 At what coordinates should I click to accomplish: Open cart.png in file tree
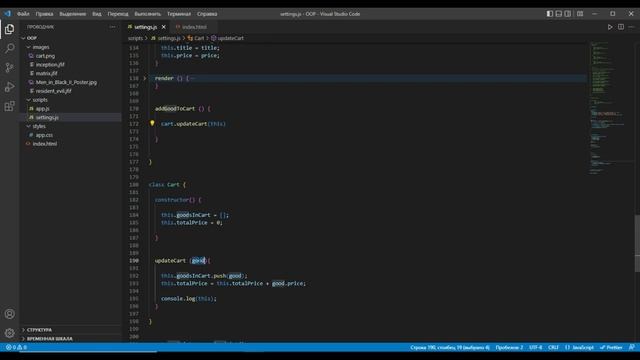coord(45,56)
